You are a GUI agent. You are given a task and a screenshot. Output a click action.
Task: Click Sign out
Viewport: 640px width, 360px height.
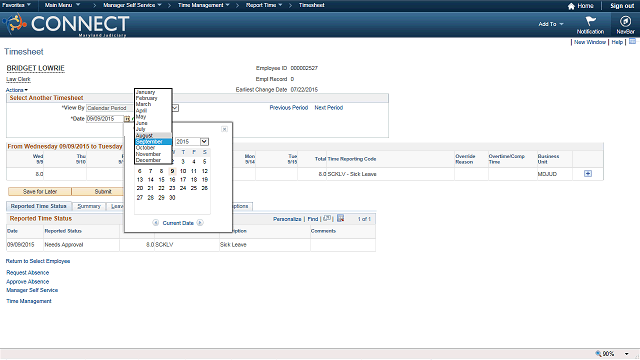click(622, 6)
